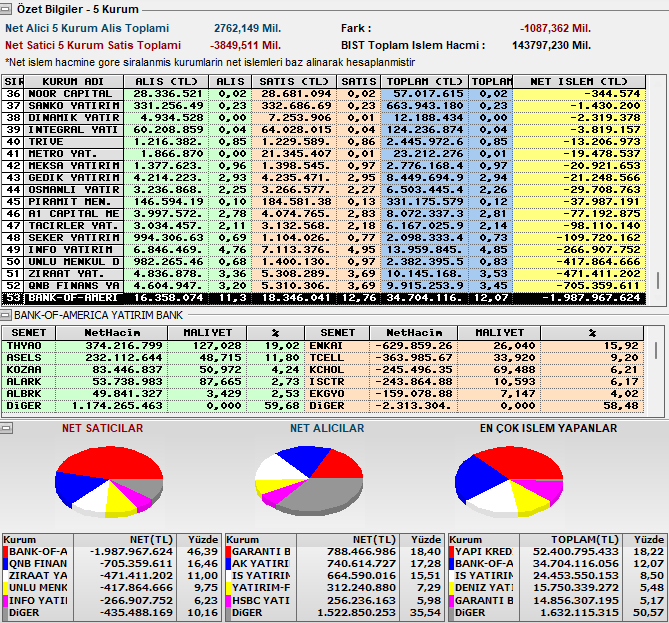Click the KOZAA stock row

pyautogui.click(x=153, y=370)
